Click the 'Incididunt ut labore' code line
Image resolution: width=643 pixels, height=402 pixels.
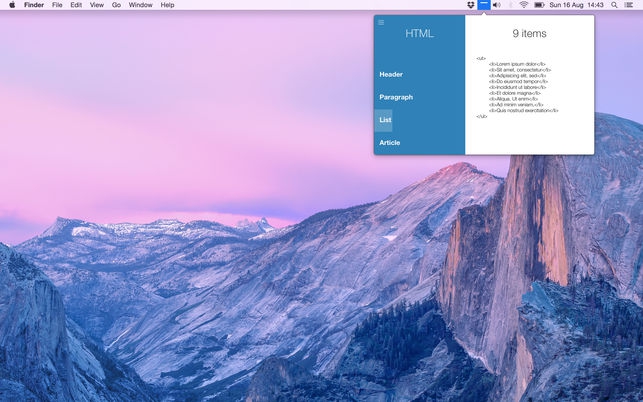click(518, 87)
